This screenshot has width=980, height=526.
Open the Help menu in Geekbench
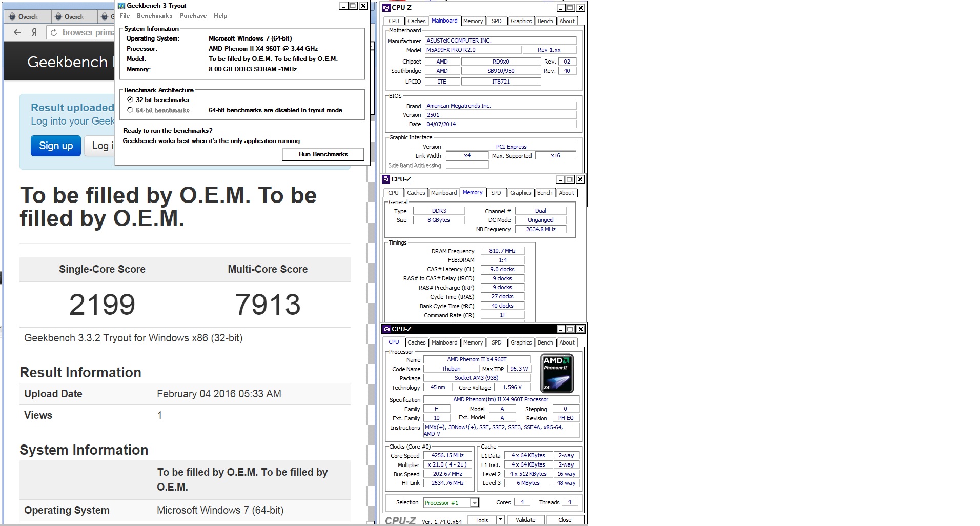(x=220, y=16)
